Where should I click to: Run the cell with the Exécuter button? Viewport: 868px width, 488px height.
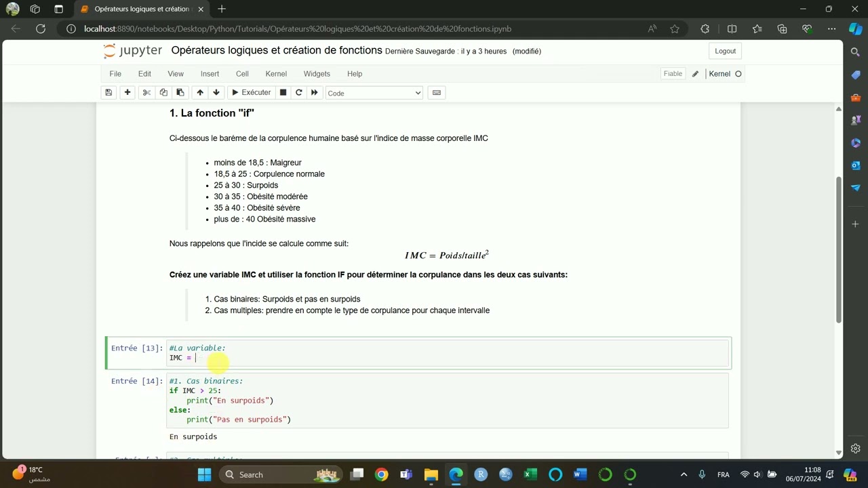pos(251,92)
